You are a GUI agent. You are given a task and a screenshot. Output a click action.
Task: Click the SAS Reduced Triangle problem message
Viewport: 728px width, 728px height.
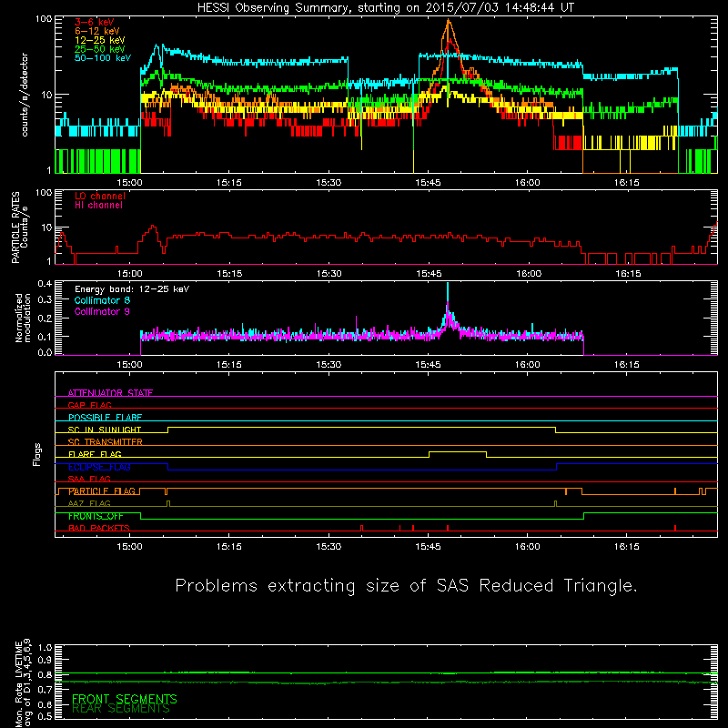[406, 586]
